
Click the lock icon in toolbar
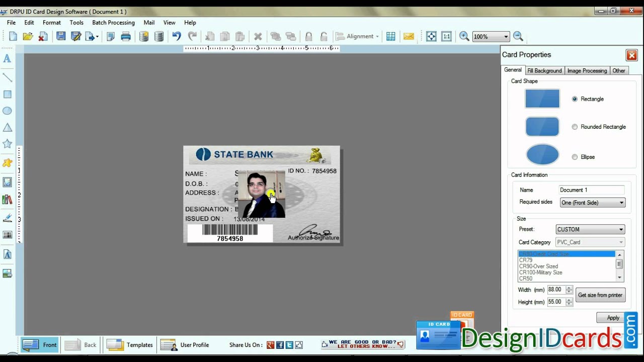(x=308, y=36)
